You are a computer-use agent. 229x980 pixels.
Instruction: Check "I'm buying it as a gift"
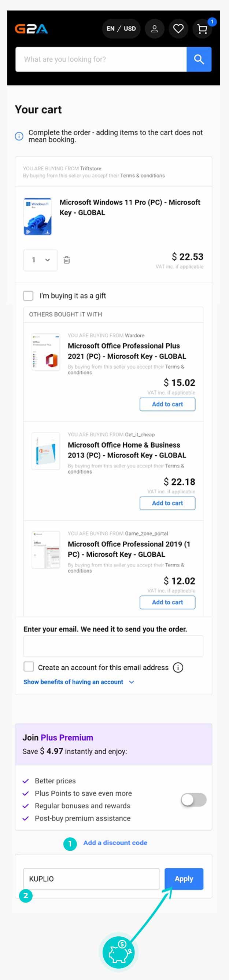pos(29,296)
